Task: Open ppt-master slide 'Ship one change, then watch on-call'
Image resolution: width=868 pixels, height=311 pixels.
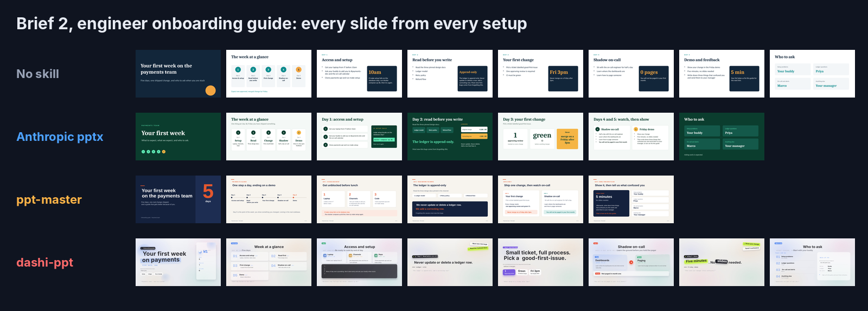Action: pos(540,199)
